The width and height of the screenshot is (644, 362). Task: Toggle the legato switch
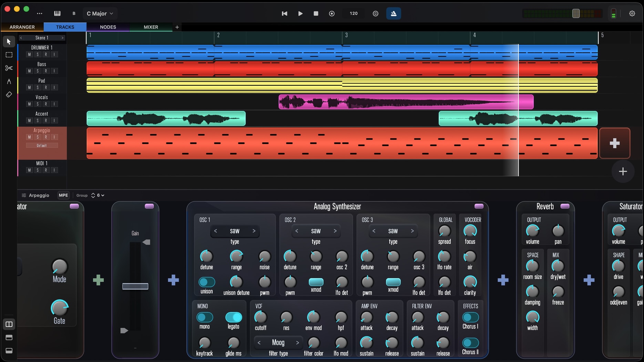pyautogui.click(x=234, y=317)
